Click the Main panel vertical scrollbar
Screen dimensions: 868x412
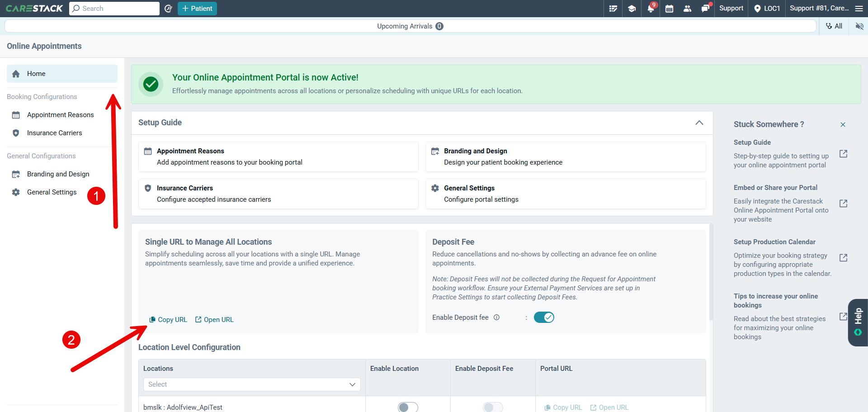pos(711,271)
